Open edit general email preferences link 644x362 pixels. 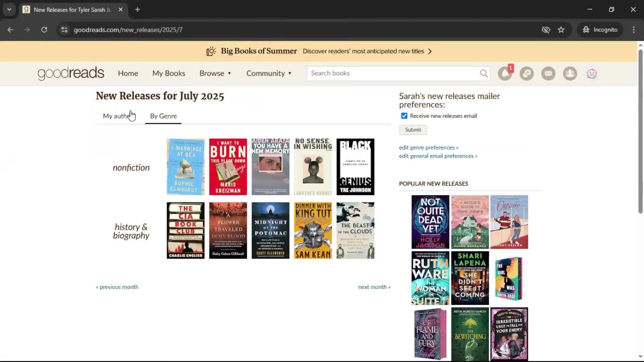pyautogui.click(x=438, y=156)
